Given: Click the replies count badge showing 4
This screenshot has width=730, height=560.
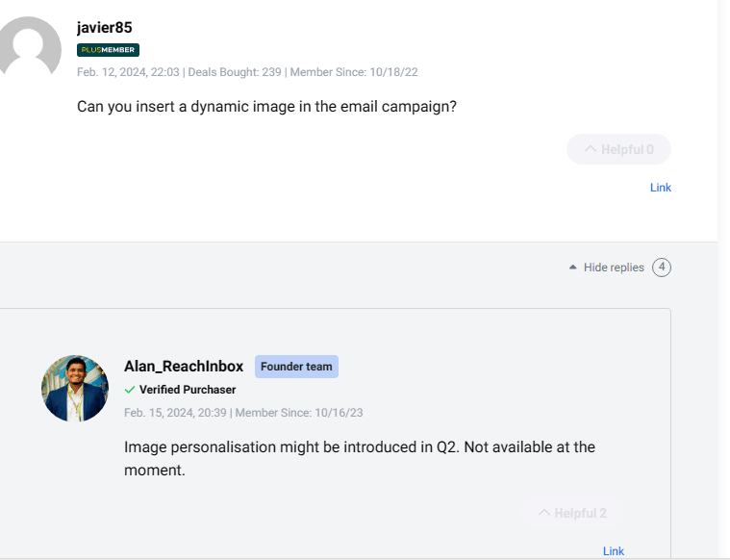Looking at the screenshot, I should coord(662,267).
